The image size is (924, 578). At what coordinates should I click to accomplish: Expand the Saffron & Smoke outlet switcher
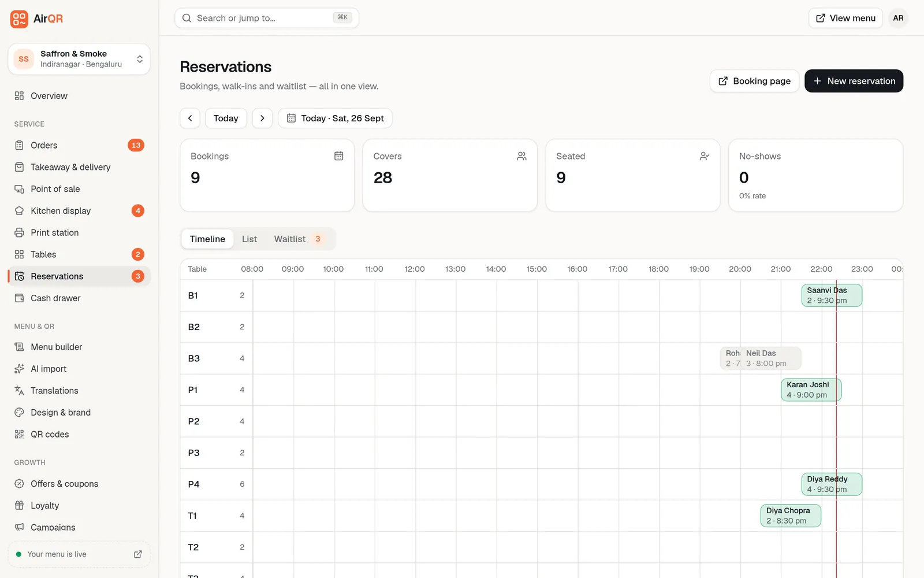point(79,59)
